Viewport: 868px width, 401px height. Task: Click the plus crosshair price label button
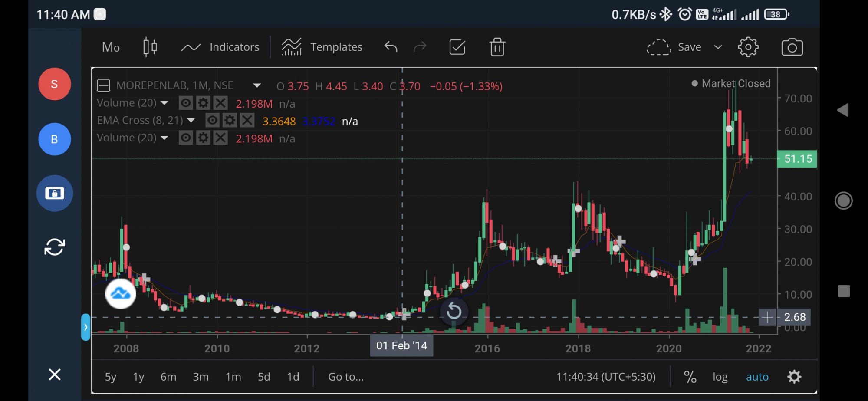767,317
